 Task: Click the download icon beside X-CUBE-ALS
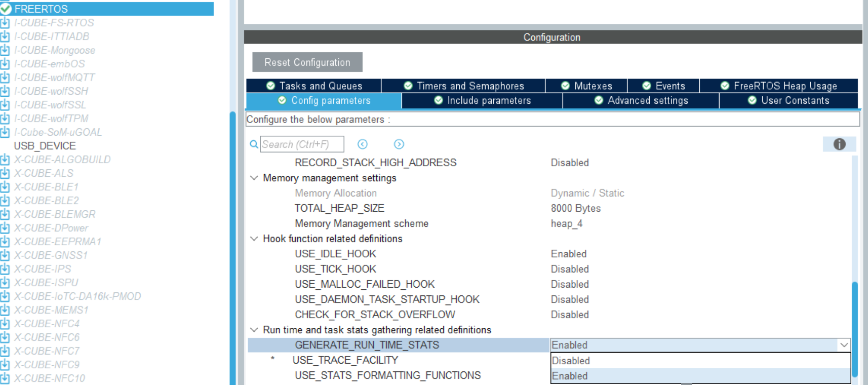(x=5, y=173)
